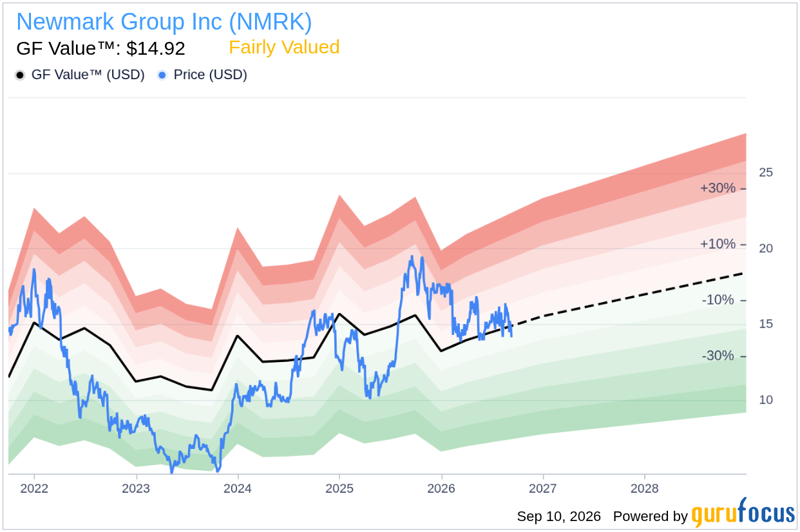Click the +10% band label

click(x=718, y=244)
